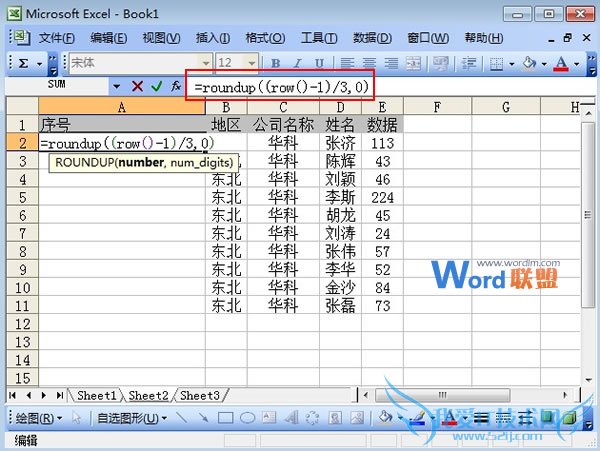Screen dimensions: 600x451
Task: Select column A header
Action: coord(122,107)
